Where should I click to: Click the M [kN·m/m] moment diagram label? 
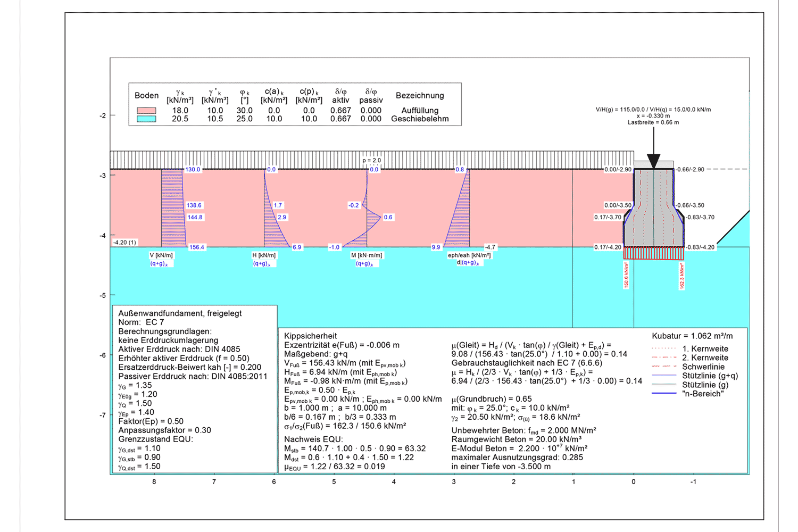click(x=367, y=255)
